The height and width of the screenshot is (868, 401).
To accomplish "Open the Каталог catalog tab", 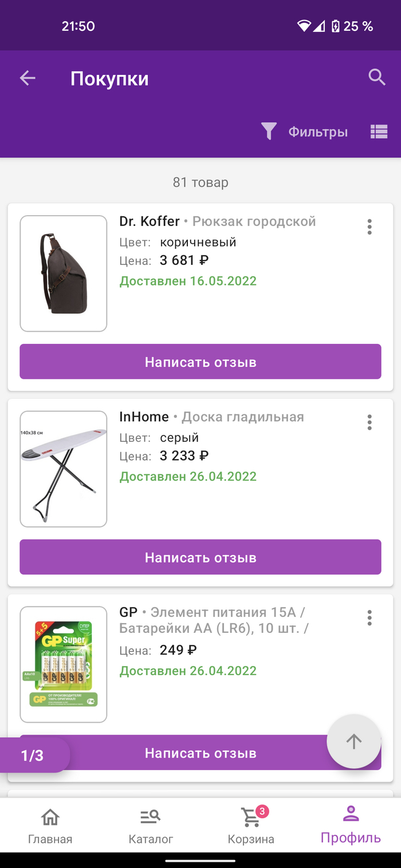I will [151, 827].
